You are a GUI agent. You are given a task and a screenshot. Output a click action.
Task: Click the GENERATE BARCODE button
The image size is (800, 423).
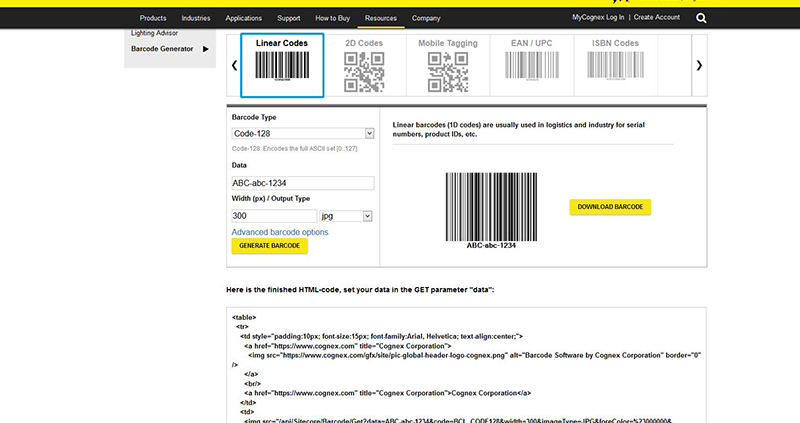coord(269,246)
